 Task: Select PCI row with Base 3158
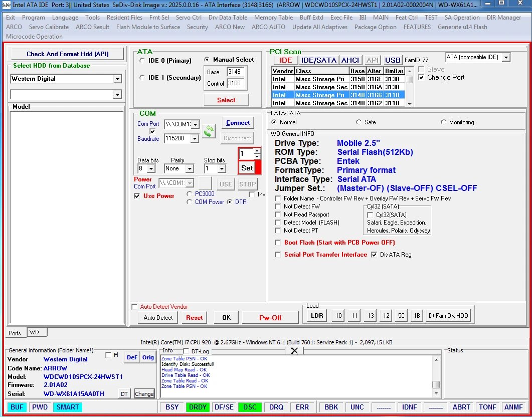(338, 79)
